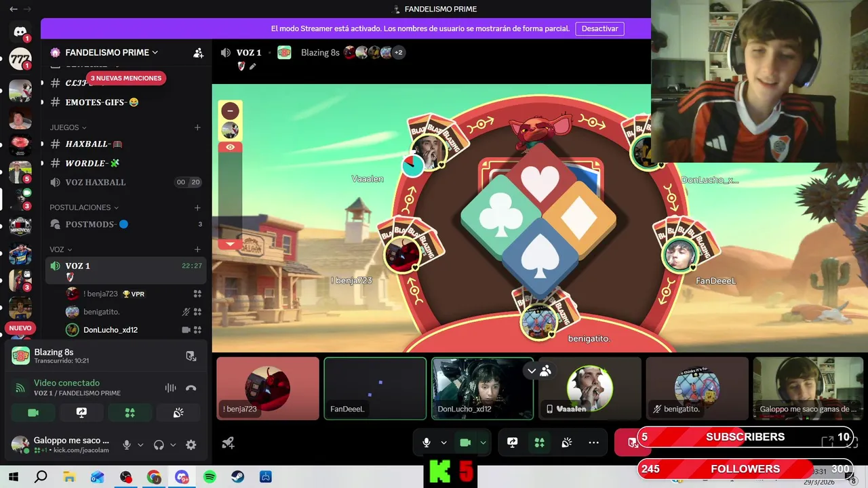Open the +2 participants overflow badge
Image resolution: width=868 pixels, height=488 pixels.
coord(399,52)
